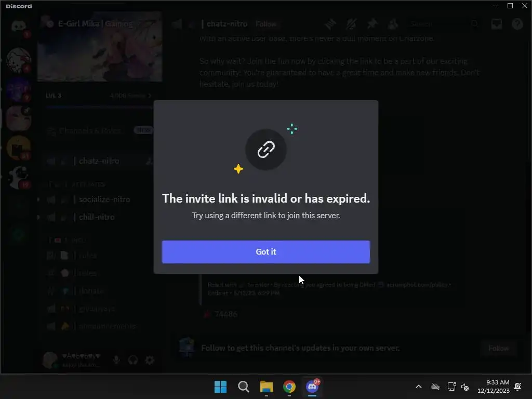Click Follow button at bottom bar

(x=498, y=348)
